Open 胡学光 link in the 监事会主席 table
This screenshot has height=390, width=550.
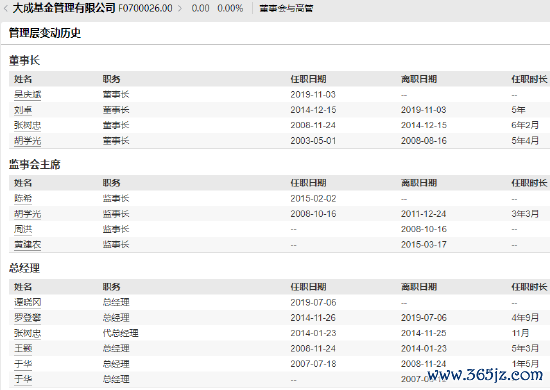(x=27, y=214)
